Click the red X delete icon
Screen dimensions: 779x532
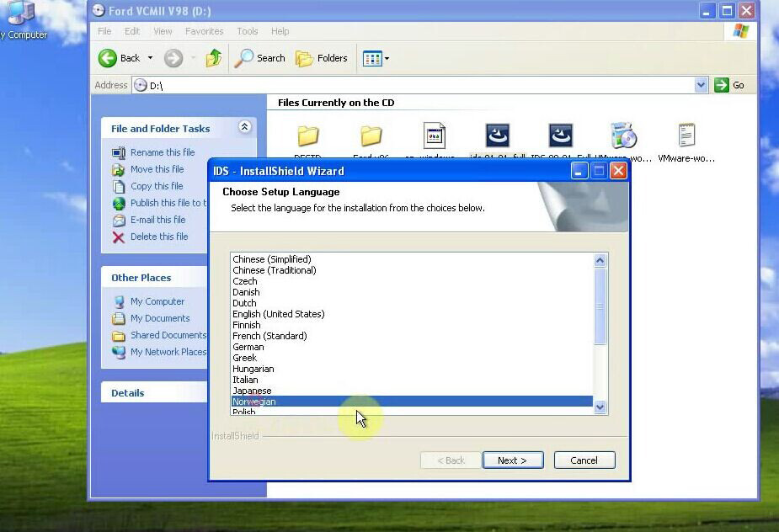pos(118,237)
